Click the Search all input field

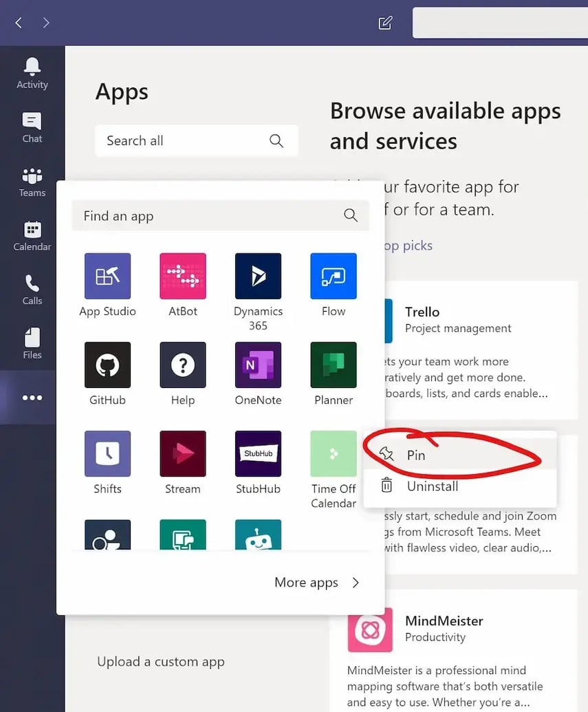[x=197, y=141]
